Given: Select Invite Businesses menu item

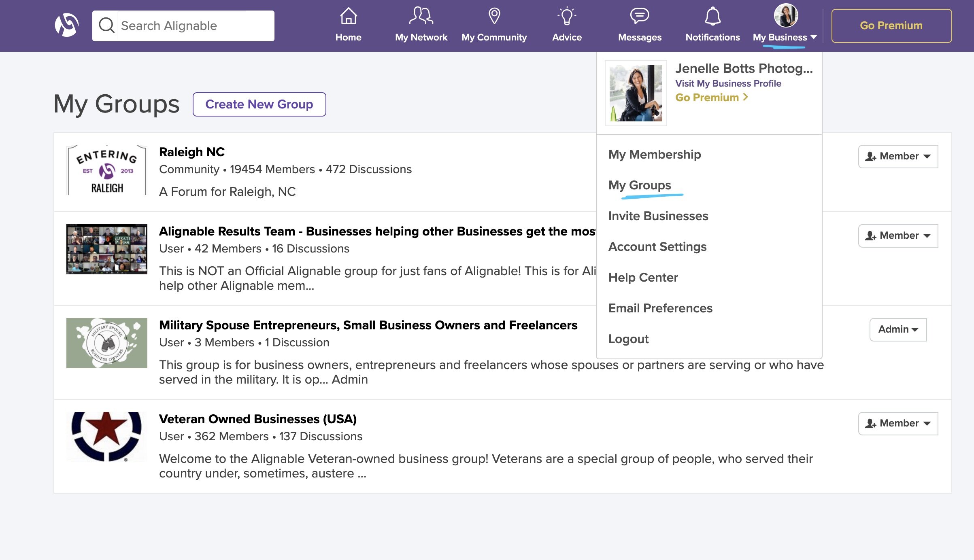Looking at the screenshot, I should pyautogui.click(x=658, y=216).
